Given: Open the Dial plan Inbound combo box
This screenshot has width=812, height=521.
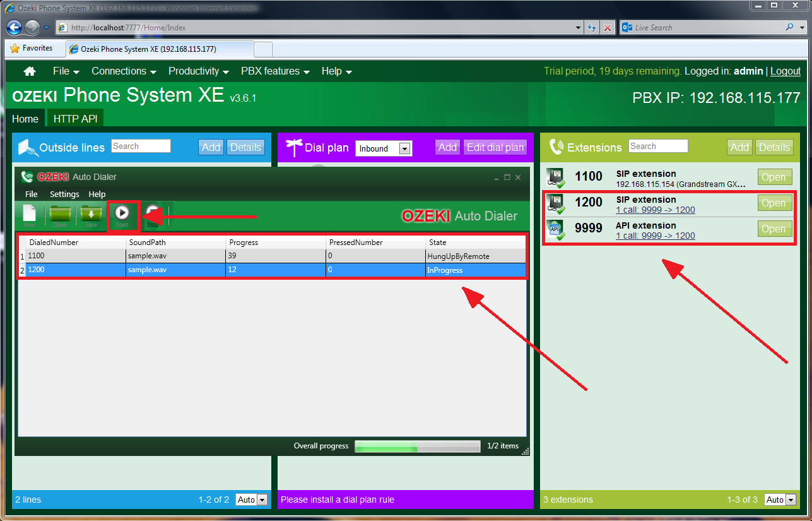Looking at the screenshot, I should point(384,148).
